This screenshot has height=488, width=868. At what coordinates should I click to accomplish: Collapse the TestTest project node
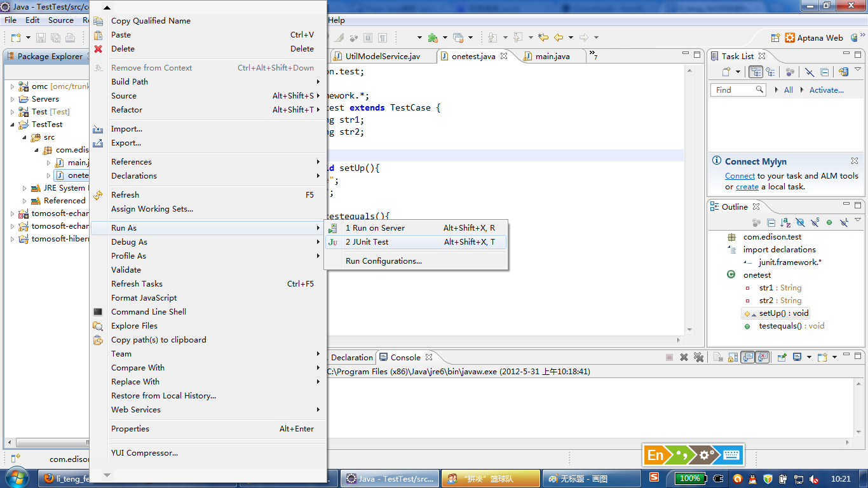point(13,125)
